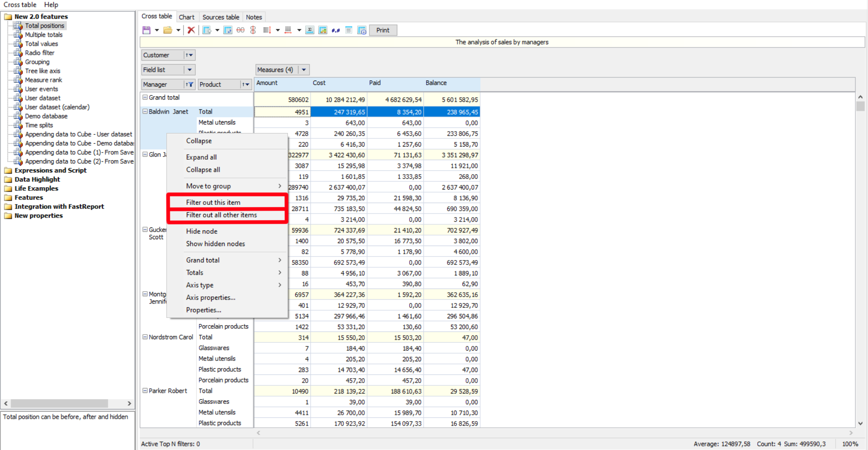Select Hide node in context menu
868x450 pixels.
[x=202, y=231]
